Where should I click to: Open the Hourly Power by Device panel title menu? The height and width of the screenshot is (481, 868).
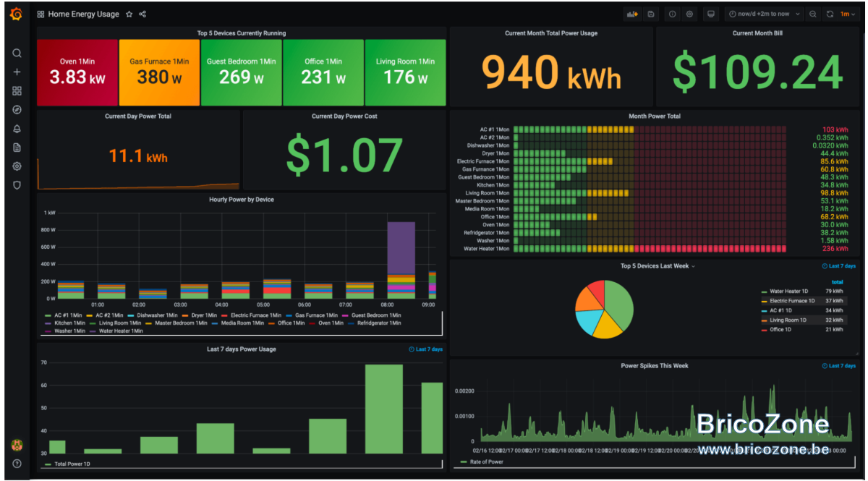242,200
